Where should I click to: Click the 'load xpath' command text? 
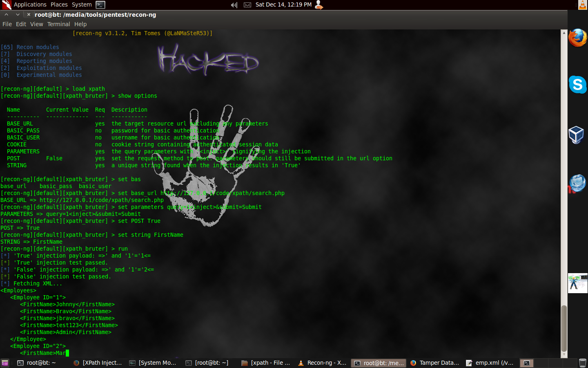pyautogui.click(x=89, y=89)
